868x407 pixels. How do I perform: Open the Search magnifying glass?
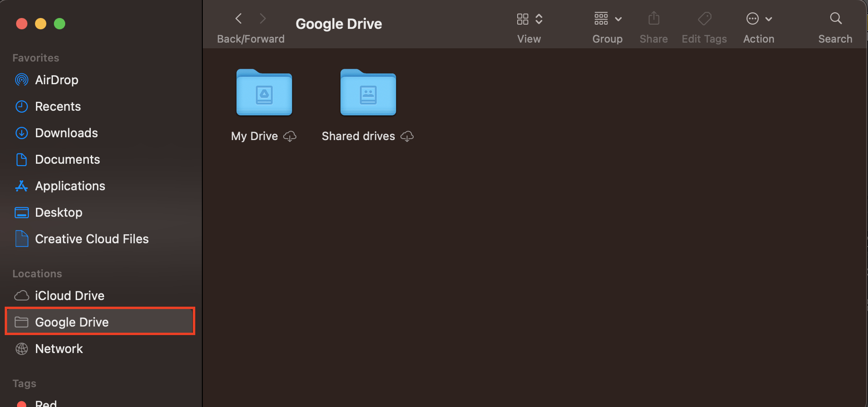(835, 19)
